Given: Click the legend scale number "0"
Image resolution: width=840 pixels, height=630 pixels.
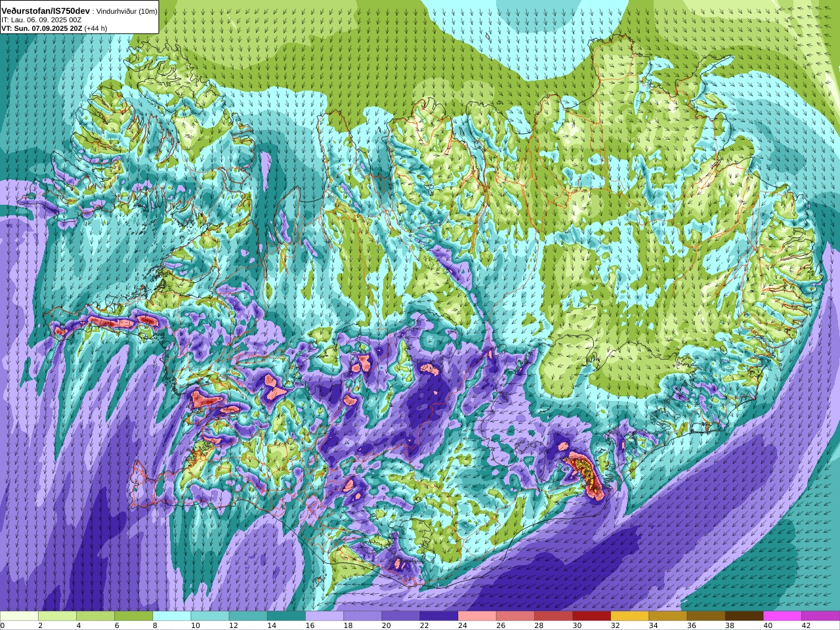Looking at the screenshot, I should (x=3, y=625).
